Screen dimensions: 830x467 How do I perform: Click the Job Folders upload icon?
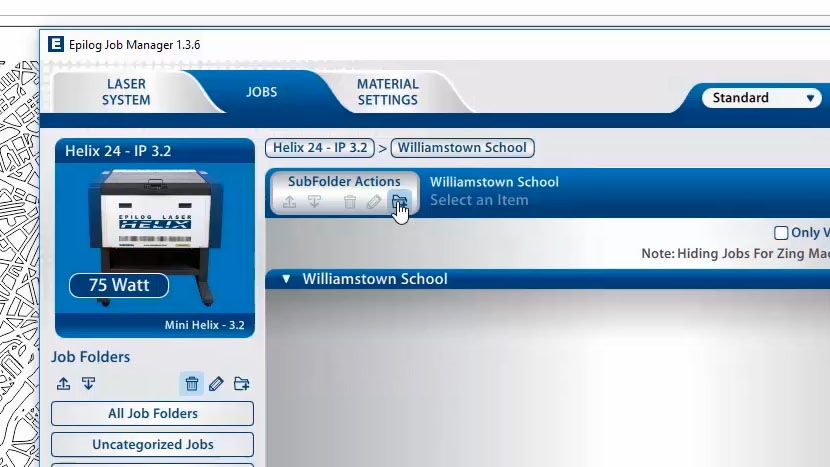point(64,384)
